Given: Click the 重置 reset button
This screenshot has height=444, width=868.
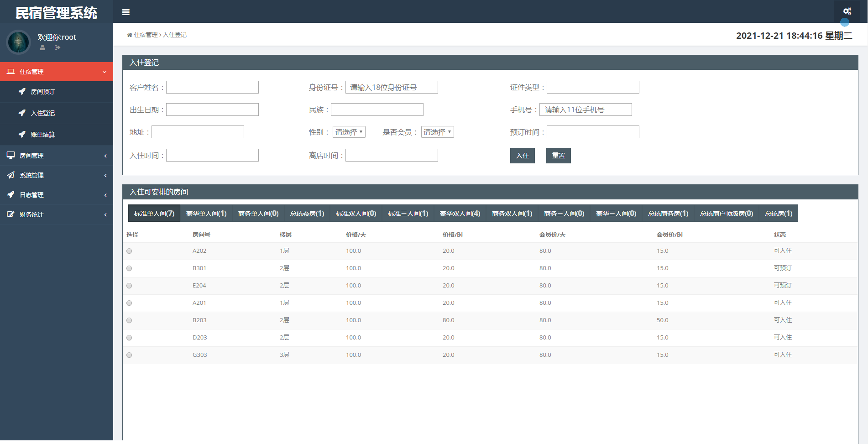Looking at the screenshot, I should (559, 156).
